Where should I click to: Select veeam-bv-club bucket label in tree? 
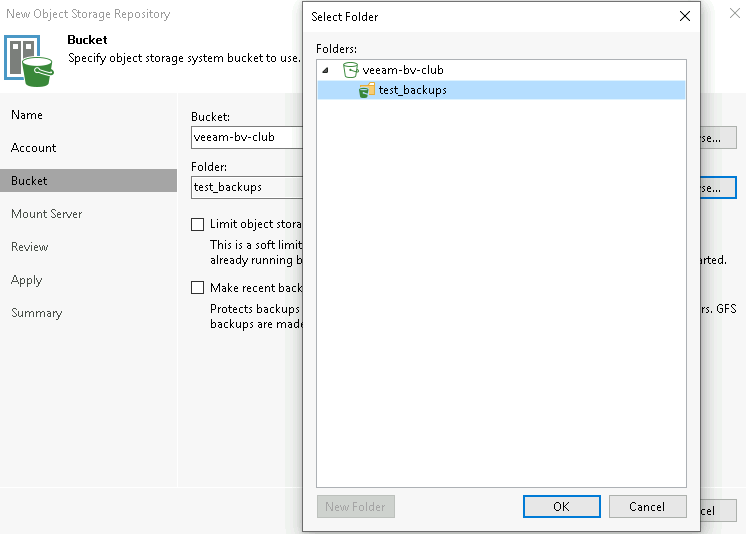[x=403, y=70]
